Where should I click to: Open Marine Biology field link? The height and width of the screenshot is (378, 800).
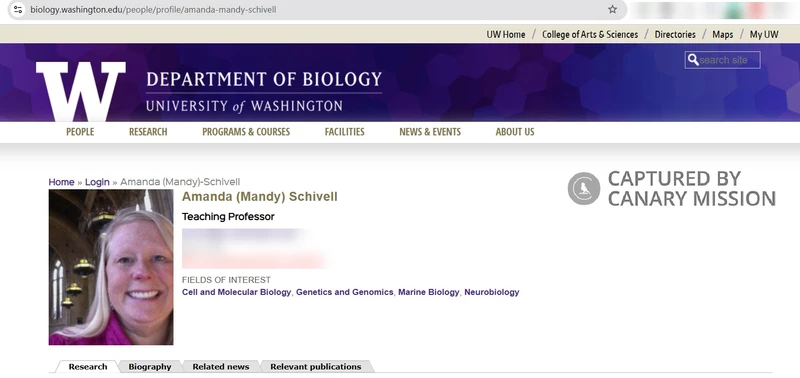[x=429, y=292]
